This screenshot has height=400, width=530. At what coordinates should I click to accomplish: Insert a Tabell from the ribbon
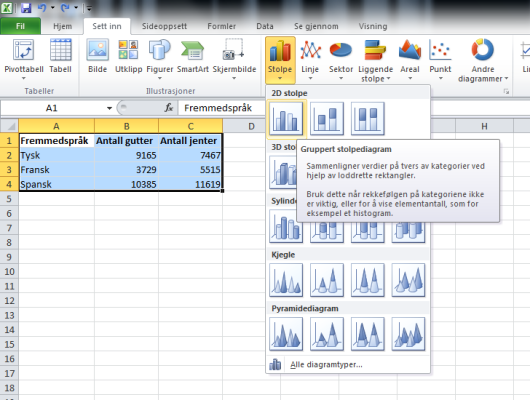tap(61, 56)
